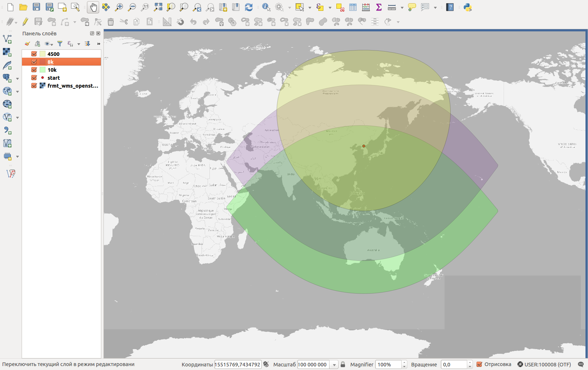
Task: Save the current project
Action: coord(36,7)
